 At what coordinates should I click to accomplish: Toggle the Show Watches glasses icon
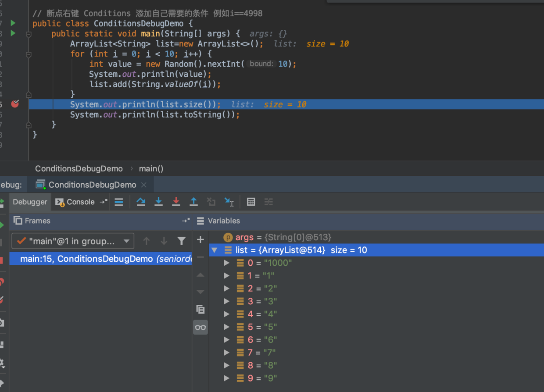tap(200, 327)
